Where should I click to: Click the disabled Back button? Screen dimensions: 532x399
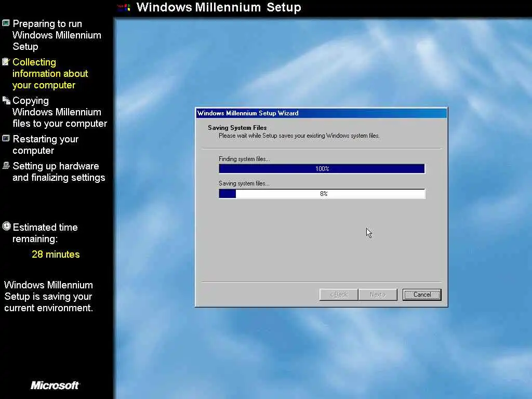[x=339, y=295]
